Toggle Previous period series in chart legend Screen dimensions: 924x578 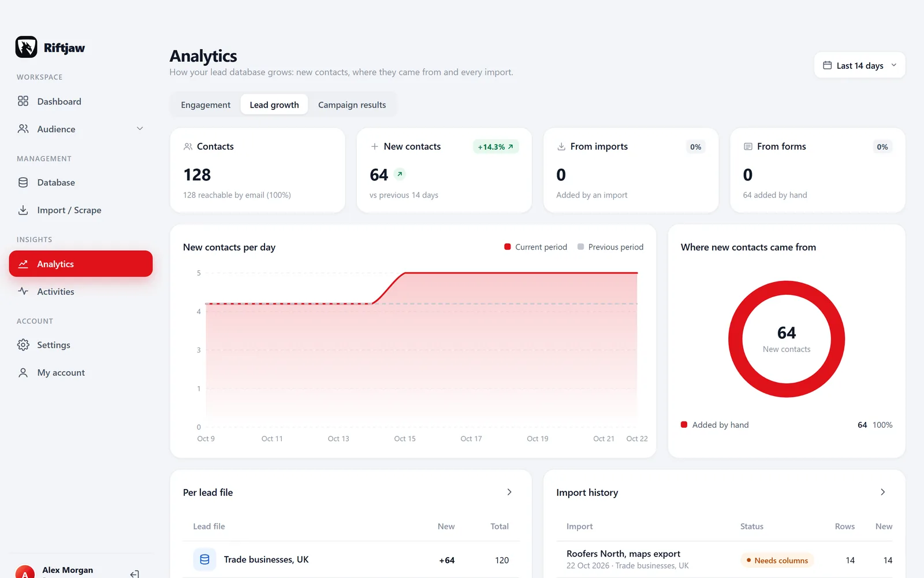(x=610, y=247)
